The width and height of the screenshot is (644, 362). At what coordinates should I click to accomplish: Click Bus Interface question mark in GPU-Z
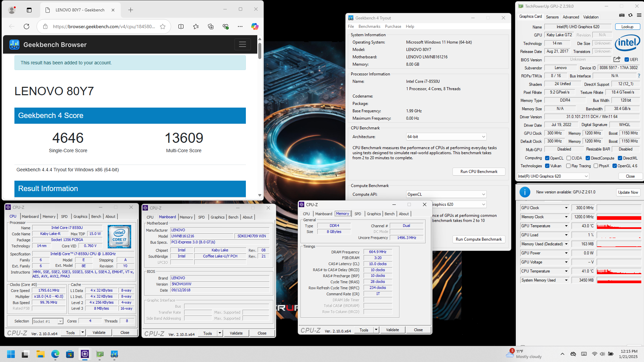click(x=639, y=76)
